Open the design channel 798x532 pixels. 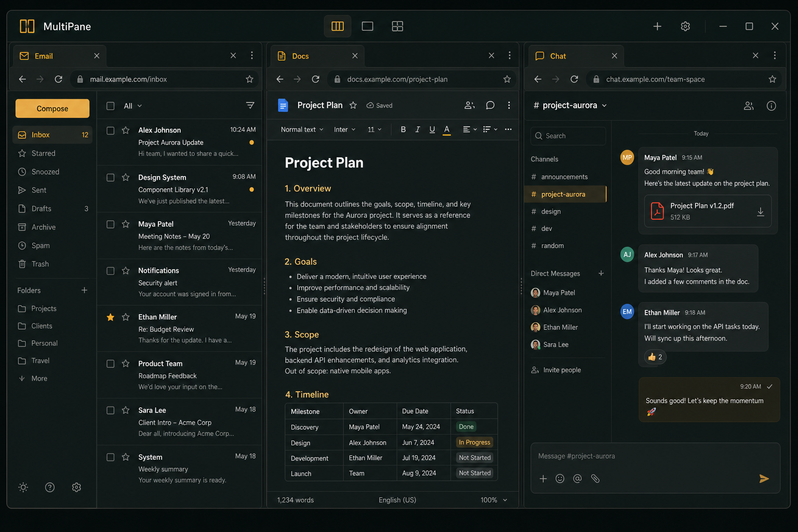coord(565,211)
